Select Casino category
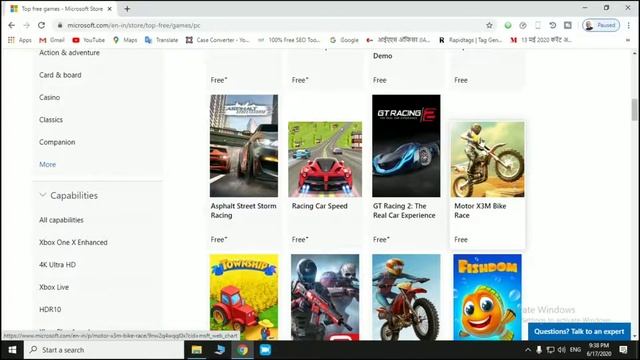Viewport: 640px width, 360px height. click(x=49, y=98)
